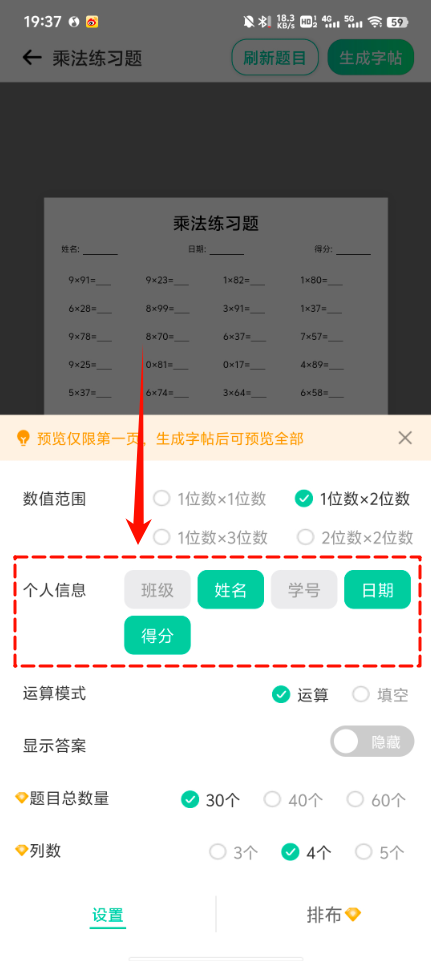Tap the 生成字帖 button
Image resolution: width=431 pixels, height=961 pixels.
(371, 58)
